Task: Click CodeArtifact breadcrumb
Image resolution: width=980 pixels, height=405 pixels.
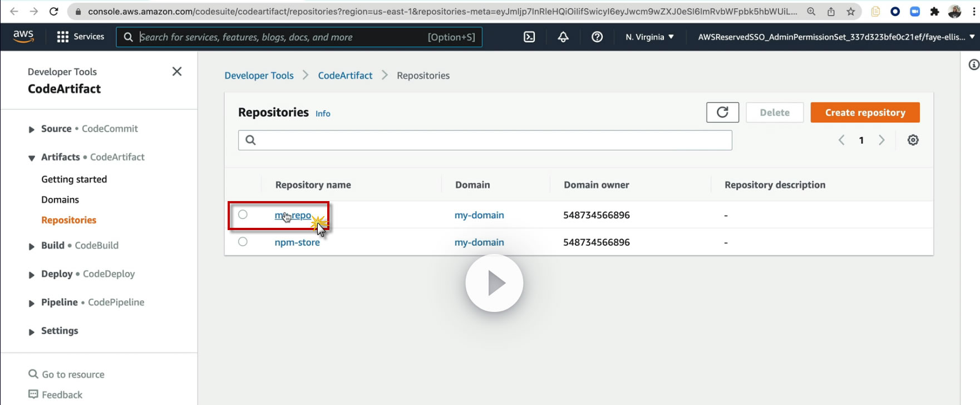Action: click(345, 75)
